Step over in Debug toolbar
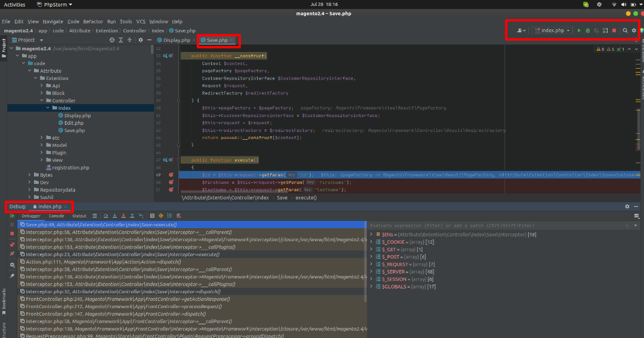The image size is (644, 338). coord(106,216)
